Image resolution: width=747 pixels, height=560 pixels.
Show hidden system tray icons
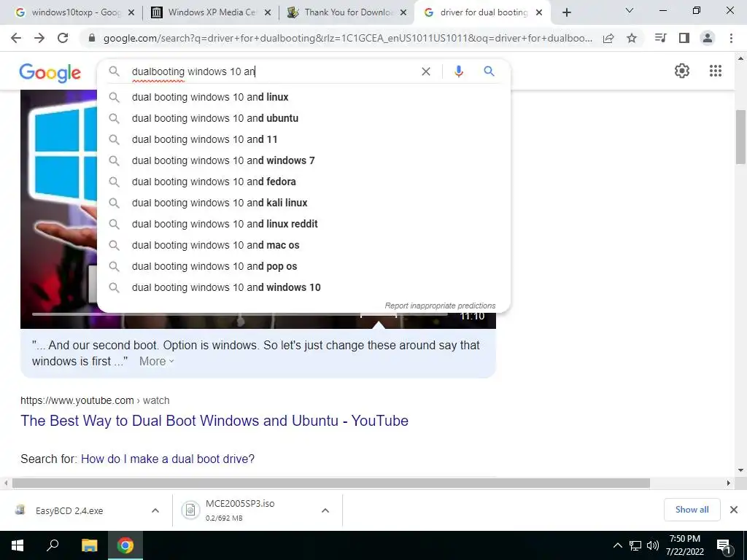pyautogui.click(x=617, y=545)
